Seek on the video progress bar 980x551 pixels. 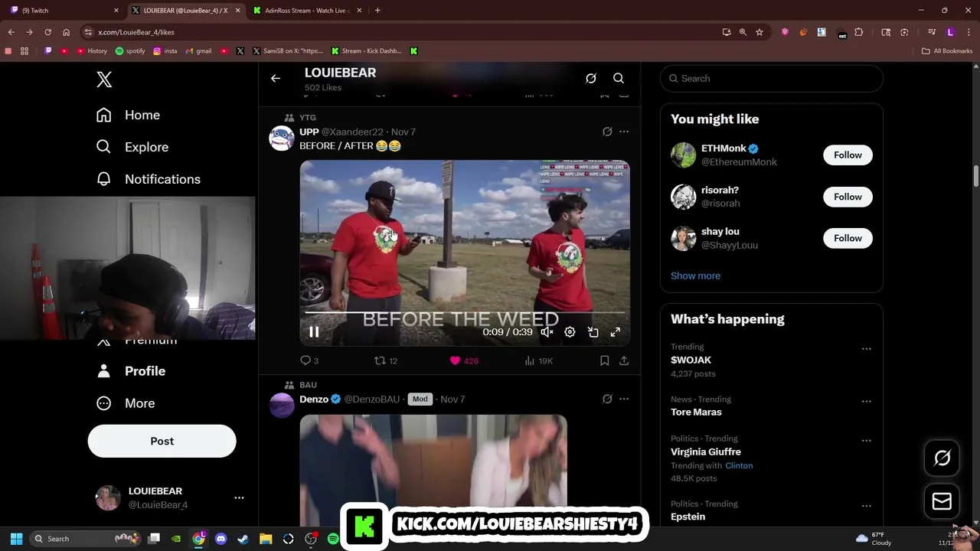pyautogui.click(x=465, y=312)
